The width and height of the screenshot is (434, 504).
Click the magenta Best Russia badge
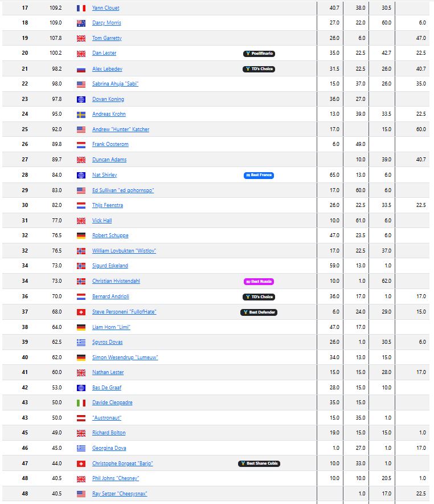tap(259, 282)
